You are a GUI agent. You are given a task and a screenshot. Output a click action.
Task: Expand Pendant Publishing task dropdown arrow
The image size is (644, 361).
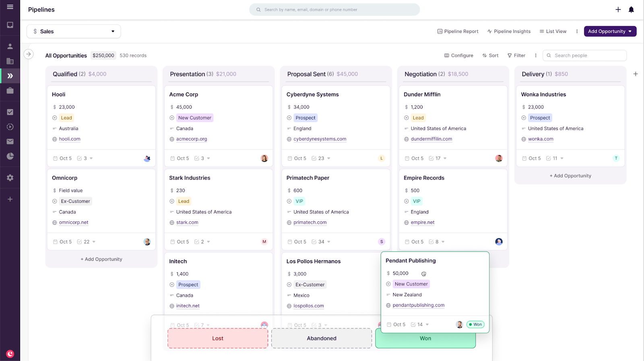tap(427, 325)
